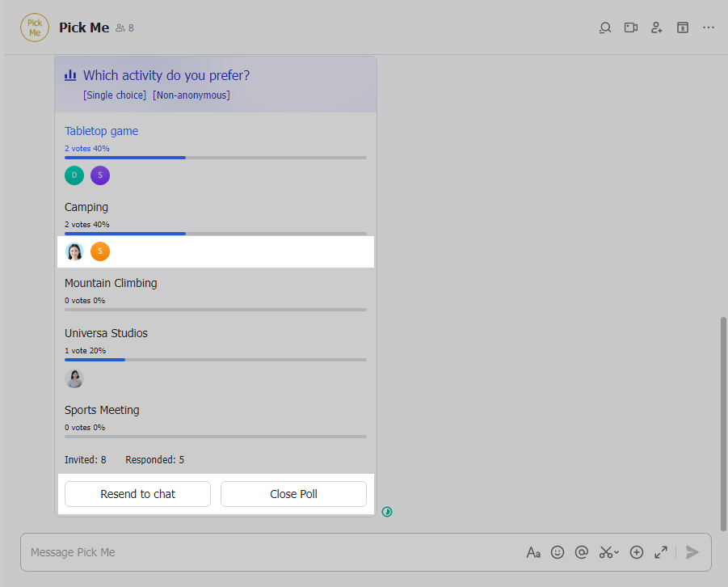Send the message with the arrow icon
The width and height of the screenshot is (728, 587).
coord(692,552)
